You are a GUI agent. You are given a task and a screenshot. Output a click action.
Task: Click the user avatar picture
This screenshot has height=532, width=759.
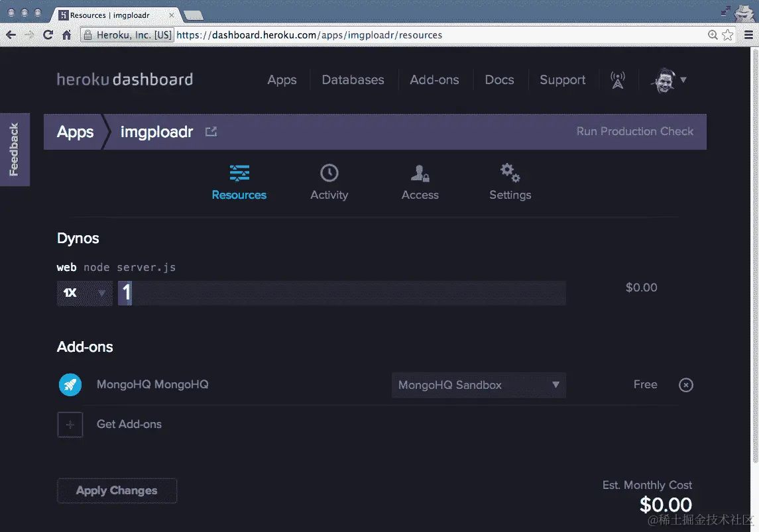point(664,80)
